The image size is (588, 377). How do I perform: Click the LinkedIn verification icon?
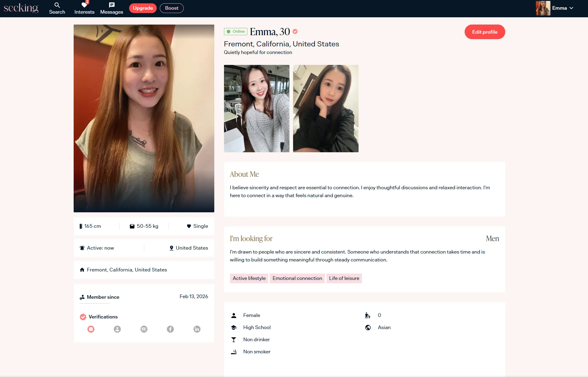[x=197, y=329]
